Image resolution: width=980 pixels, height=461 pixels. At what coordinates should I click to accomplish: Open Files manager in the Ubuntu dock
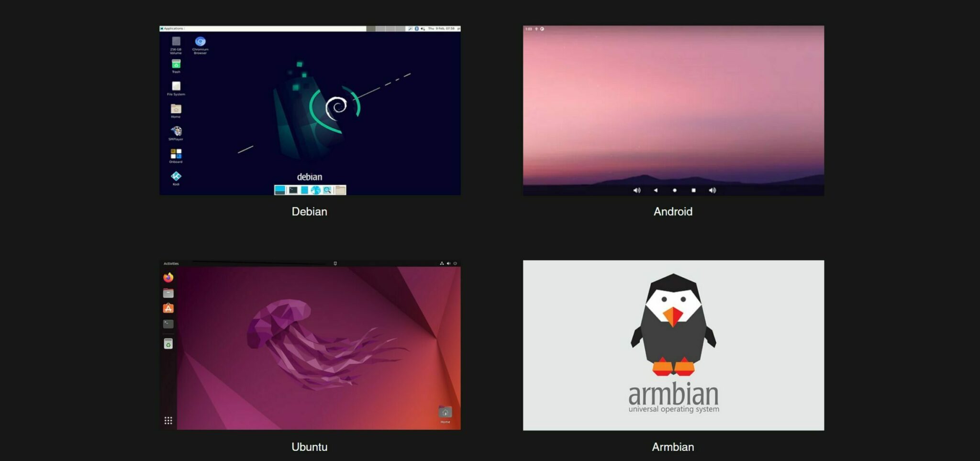click(168, 293)
